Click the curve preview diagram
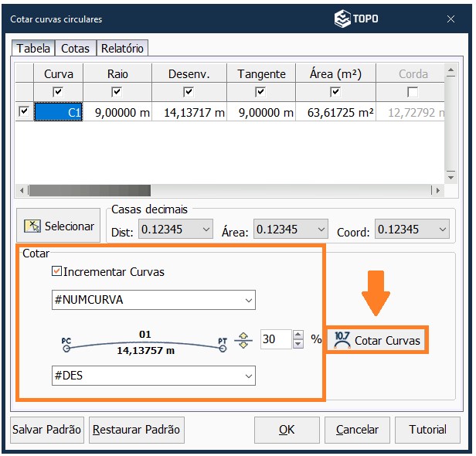Image resolution: width=476 pixels, height=456 pixels. tap(144, 342)
